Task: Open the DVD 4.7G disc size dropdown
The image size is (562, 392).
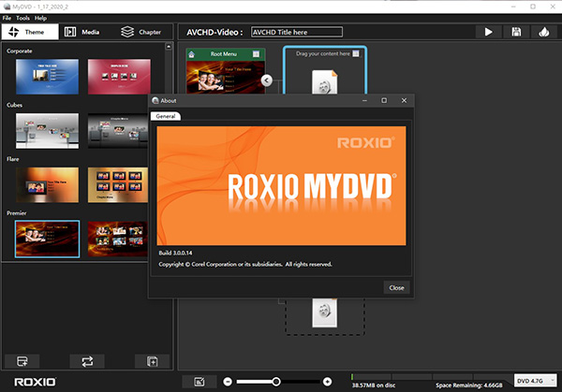Action: pyautogui.click(x=537, y=382)
